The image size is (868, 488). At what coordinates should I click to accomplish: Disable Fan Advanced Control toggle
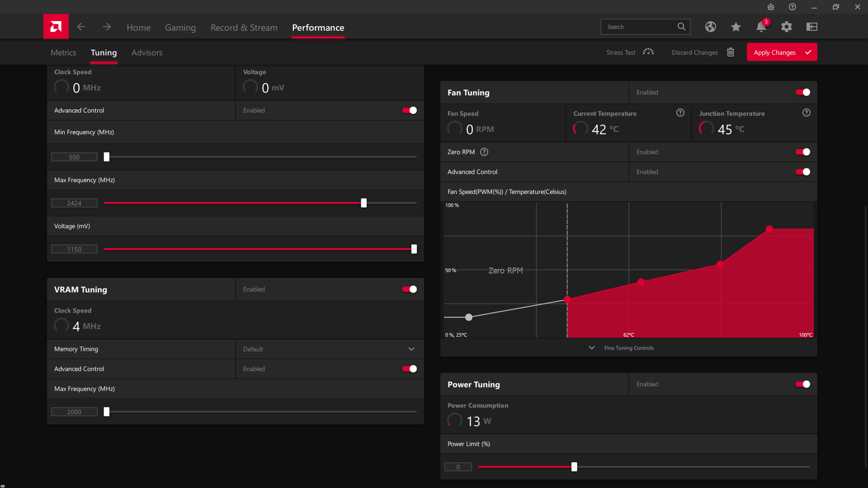pos(803,172)
